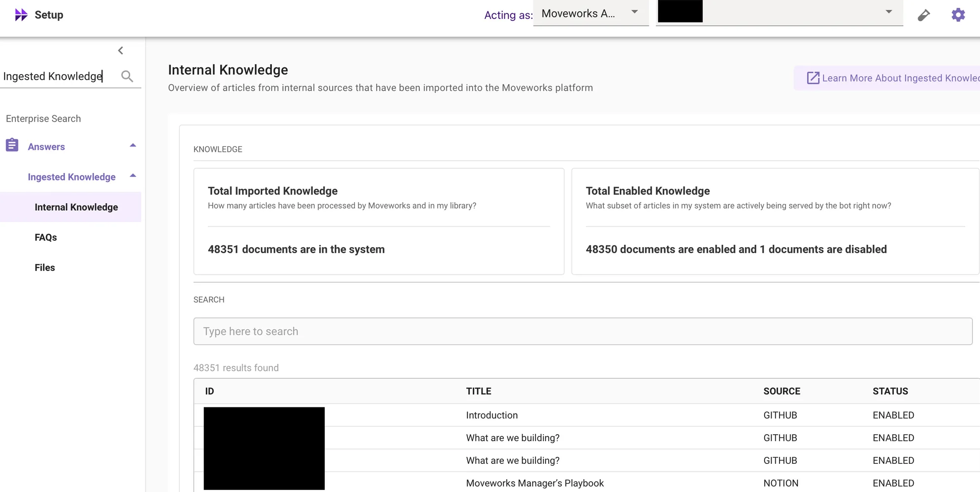Click the Answers clipboard icon

click(x=12, y=145)
